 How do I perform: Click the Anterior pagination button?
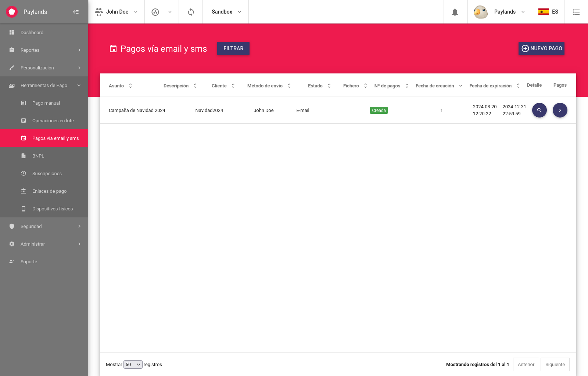point(526,364)
